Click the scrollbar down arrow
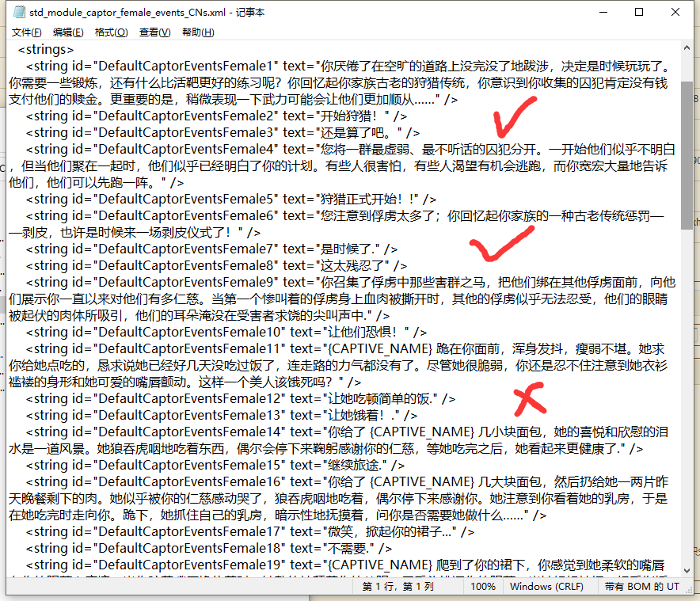This screenshot has width=700, height=601. [687, 571]
